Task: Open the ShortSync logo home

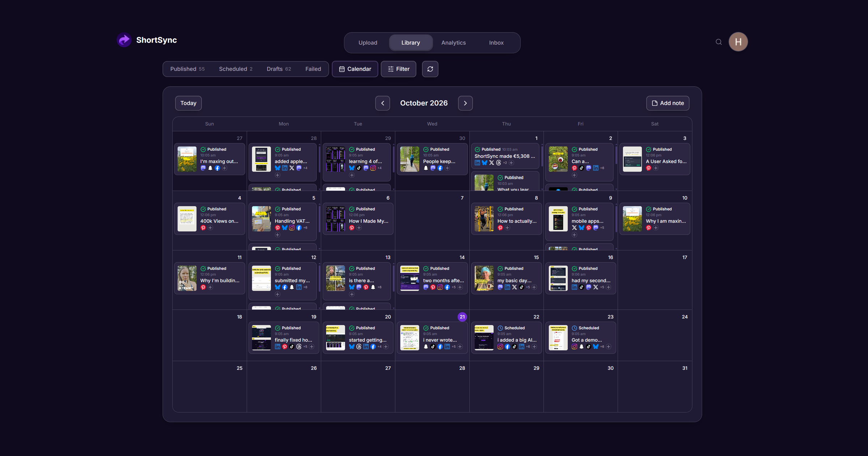Action: pyautogui.click(x=147, y=40)
